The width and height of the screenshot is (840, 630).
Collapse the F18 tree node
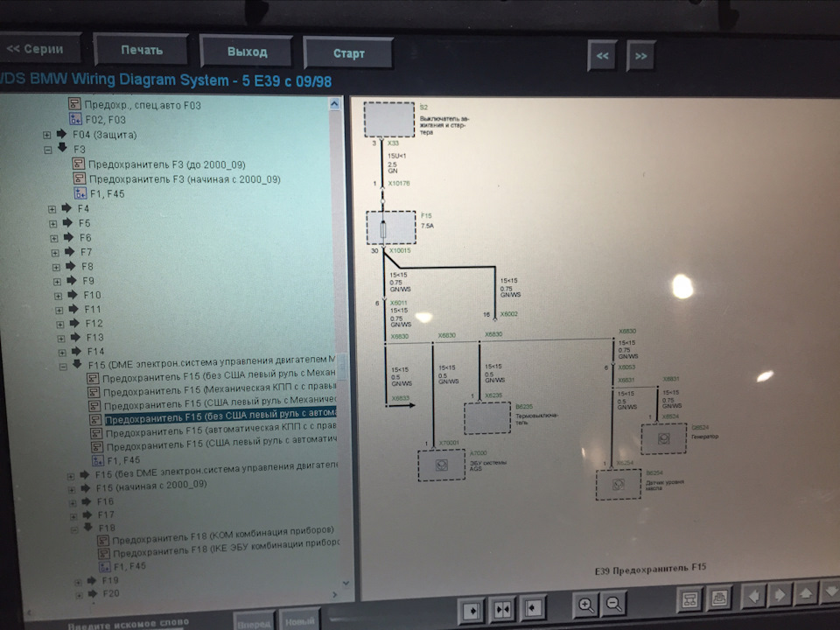pos(74,530)
